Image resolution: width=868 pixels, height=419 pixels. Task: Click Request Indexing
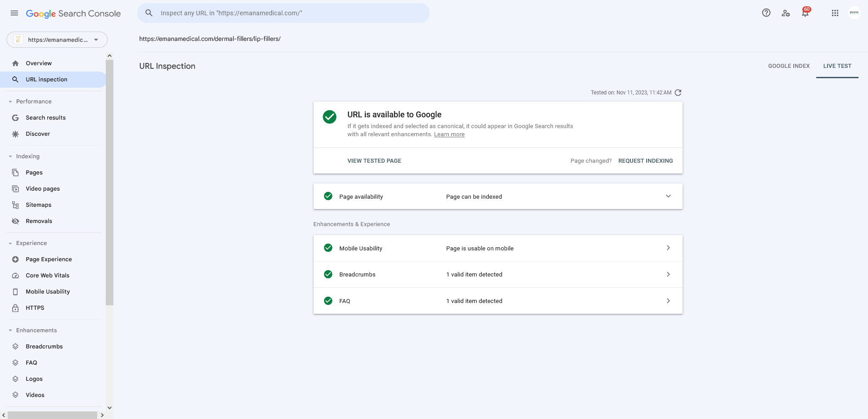[646, 161]
